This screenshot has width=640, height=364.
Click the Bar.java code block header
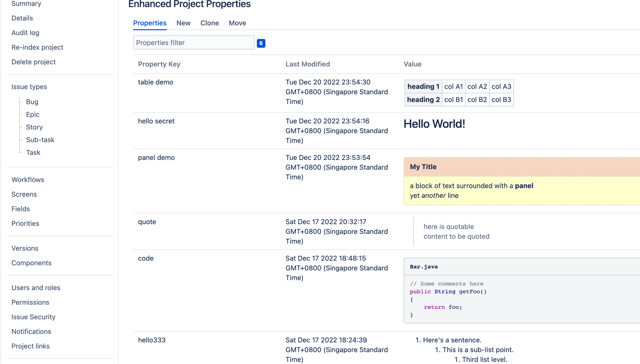[x=521, y=267]
